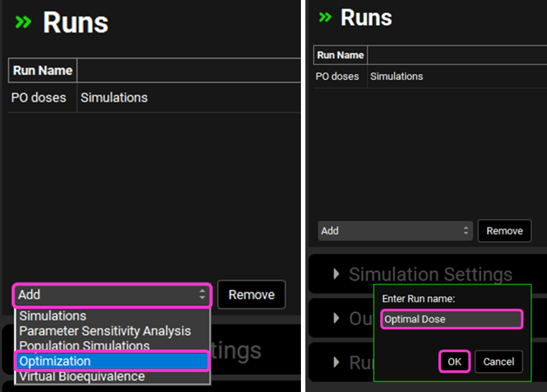
Task: Pick Population Simulations from the list
Action: [85, 345]
